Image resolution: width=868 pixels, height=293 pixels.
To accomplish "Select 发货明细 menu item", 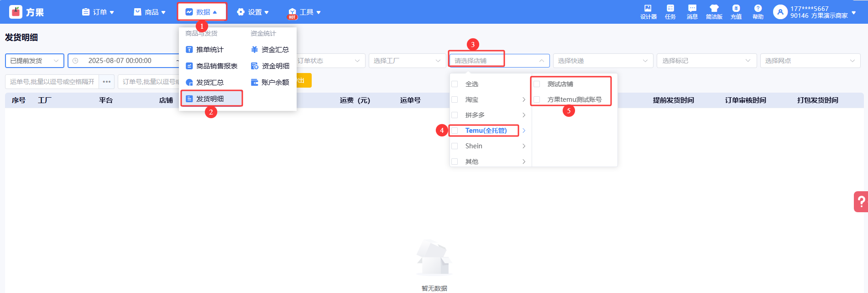I will (211, 99).
